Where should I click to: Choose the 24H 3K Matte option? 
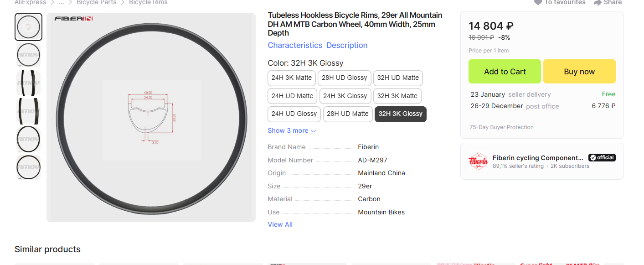292,78
